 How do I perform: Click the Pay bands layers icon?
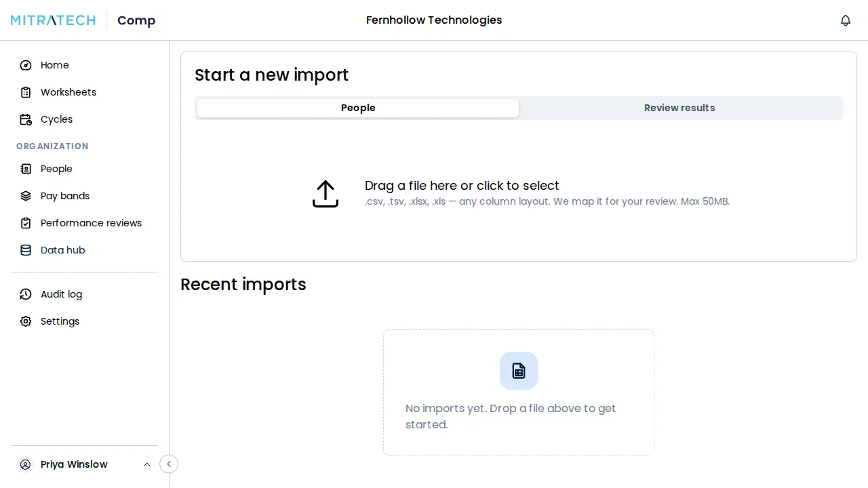pos(26,196)
